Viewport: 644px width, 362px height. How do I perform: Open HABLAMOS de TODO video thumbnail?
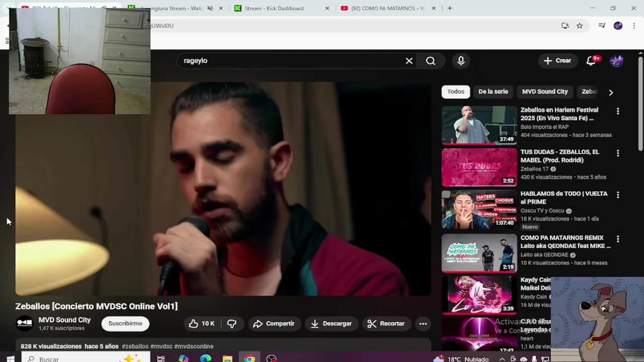point(479,209)
